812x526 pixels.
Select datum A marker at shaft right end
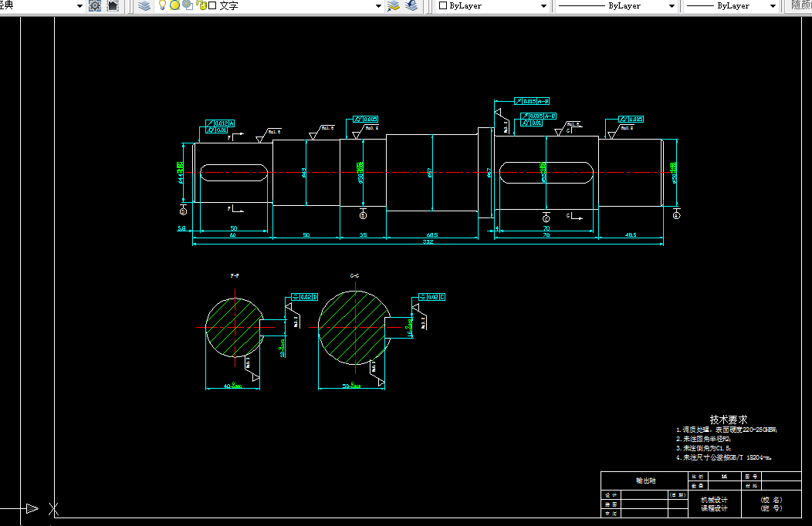click(676, 214)
